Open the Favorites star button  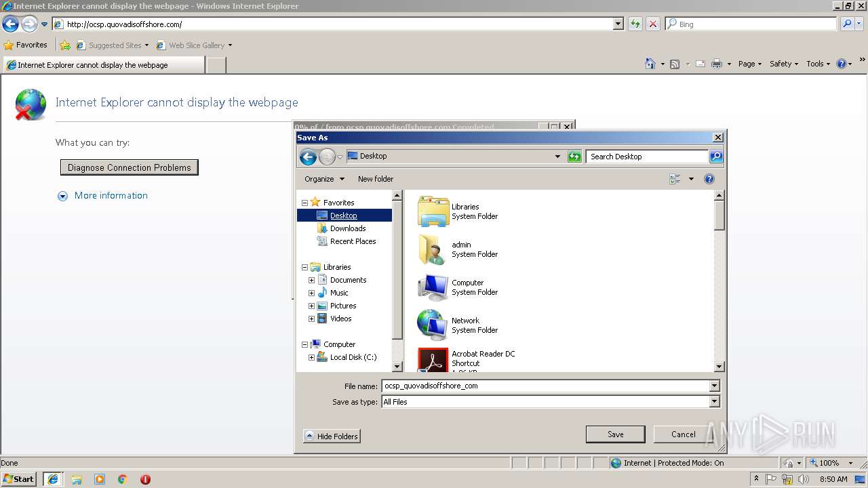pos(25,45)
